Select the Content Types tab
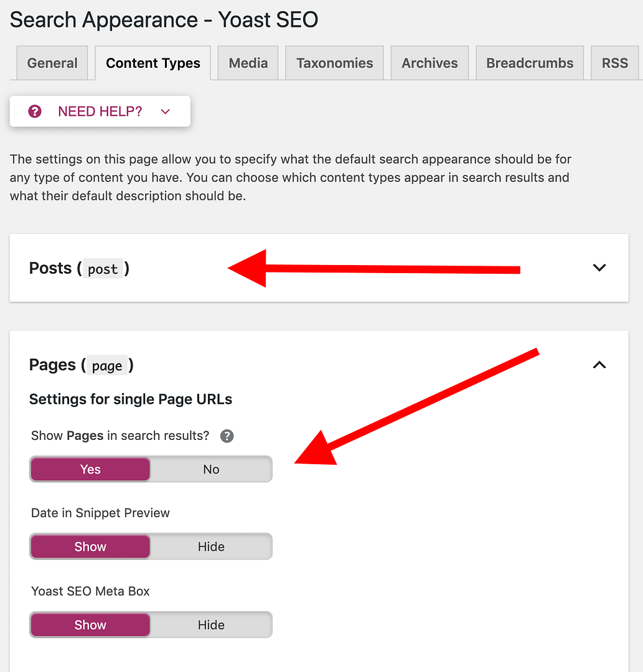The height and width of the screenshot is (672, 643). pos(153,63)
